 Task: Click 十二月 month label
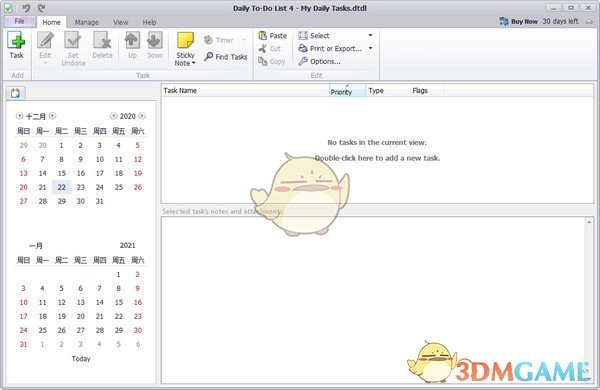pyautogui.click(x=36, y=116)
